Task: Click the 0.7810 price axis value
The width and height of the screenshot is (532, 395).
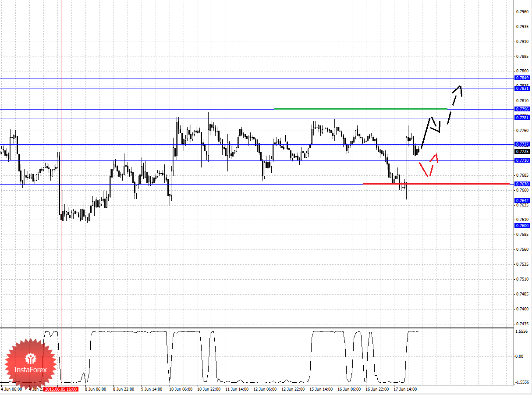Action: (522, 100)
